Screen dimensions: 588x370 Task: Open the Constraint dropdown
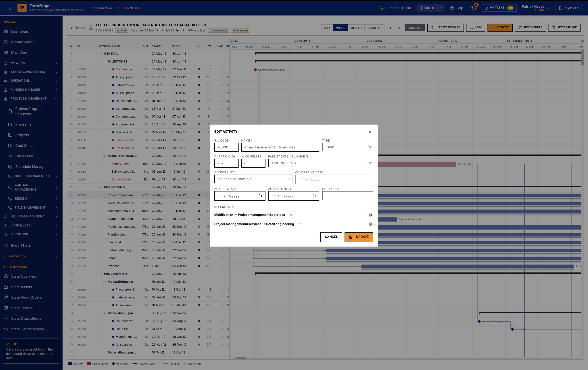pos(253,179)
